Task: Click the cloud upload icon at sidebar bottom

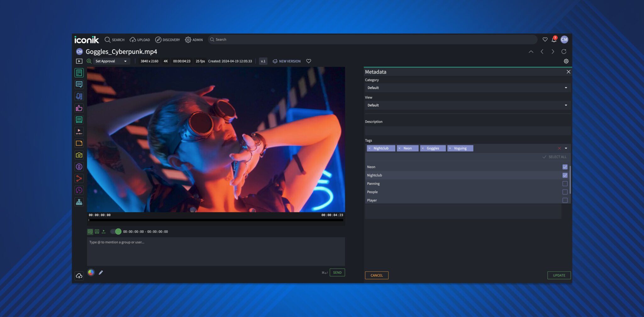Action: pos(79,276)
